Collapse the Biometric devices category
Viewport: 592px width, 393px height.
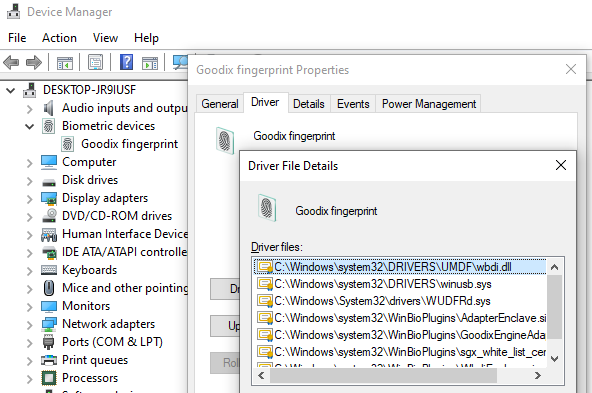click(29, 126)
